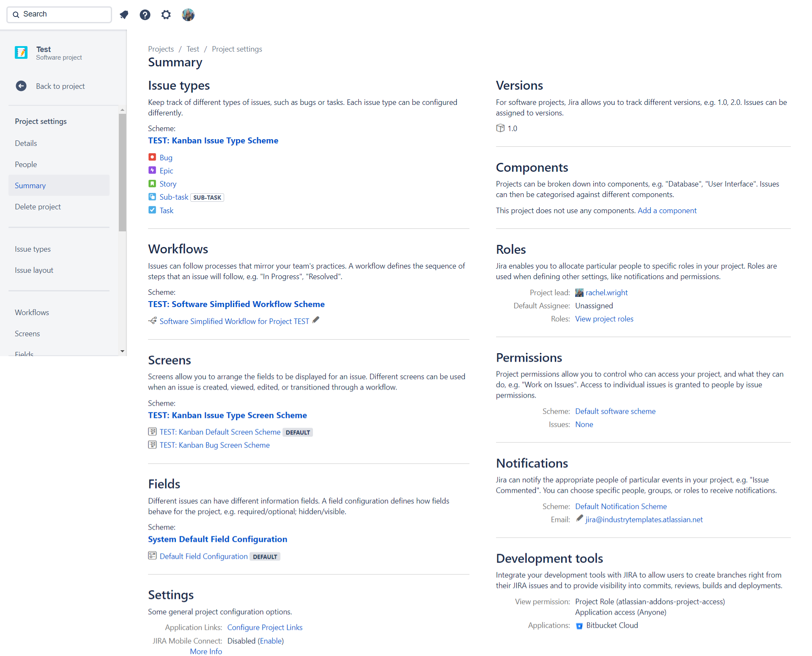Open Default Notification Scheme
Viewport: 812px width, 656px height.
621,506
